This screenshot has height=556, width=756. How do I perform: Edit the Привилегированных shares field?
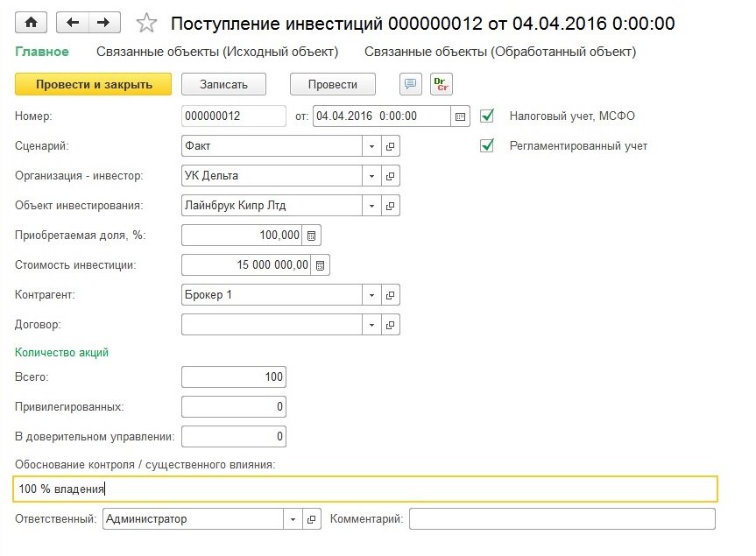[234, 406]
